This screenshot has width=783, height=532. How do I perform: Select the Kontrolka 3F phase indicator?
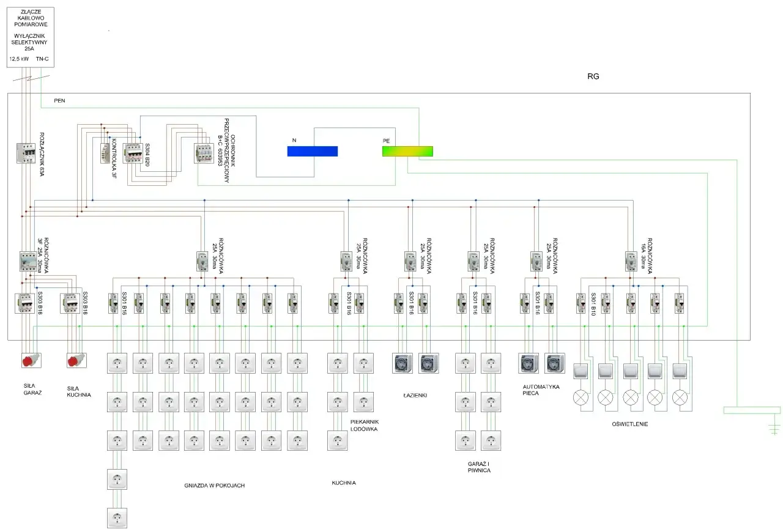coord(104,153)
